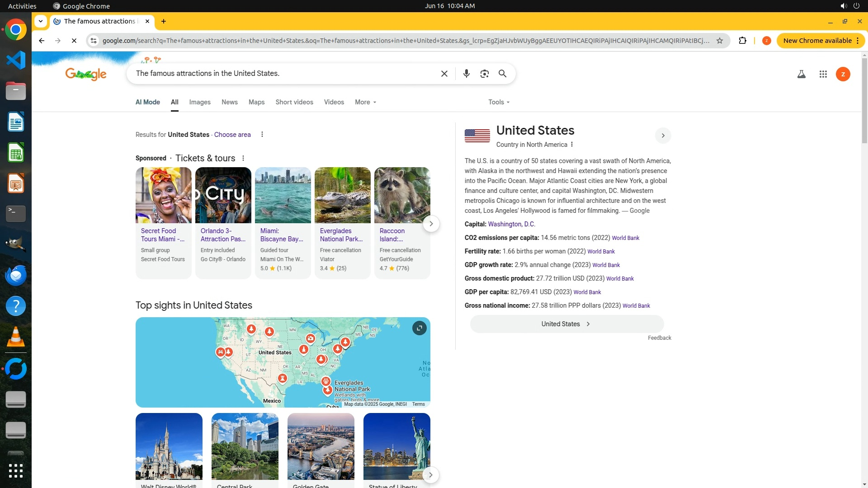Expand the top sights map fullscreen

point(419,328)
